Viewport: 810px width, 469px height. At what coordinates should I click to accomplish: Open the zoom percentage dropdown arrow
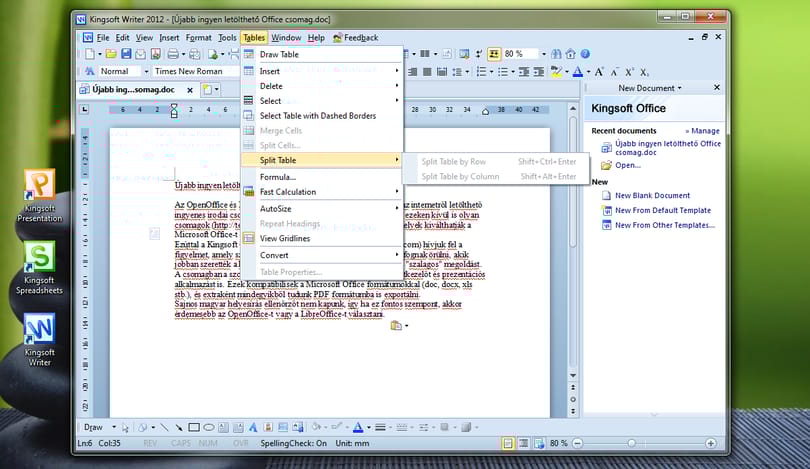(x=543, y=54)
